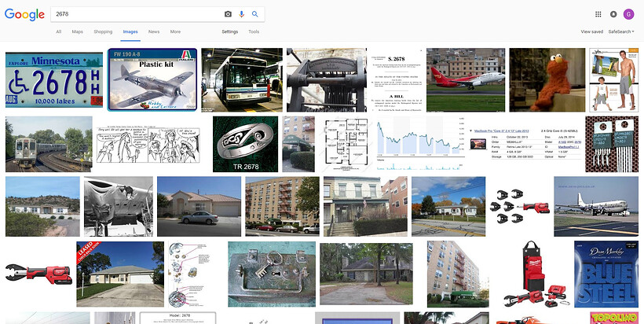Open the Minnesota license plate image
644x324 pixels.
54,79
